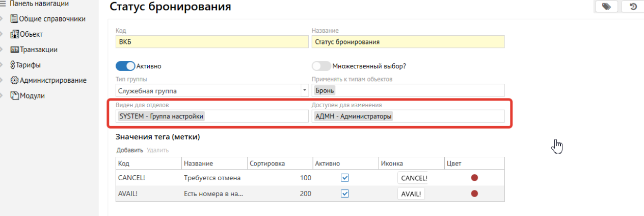644x216 pixels.
Task: Uncheck Активно checkbox in the CANCEL! row
Action: click(x=345, y=178)
